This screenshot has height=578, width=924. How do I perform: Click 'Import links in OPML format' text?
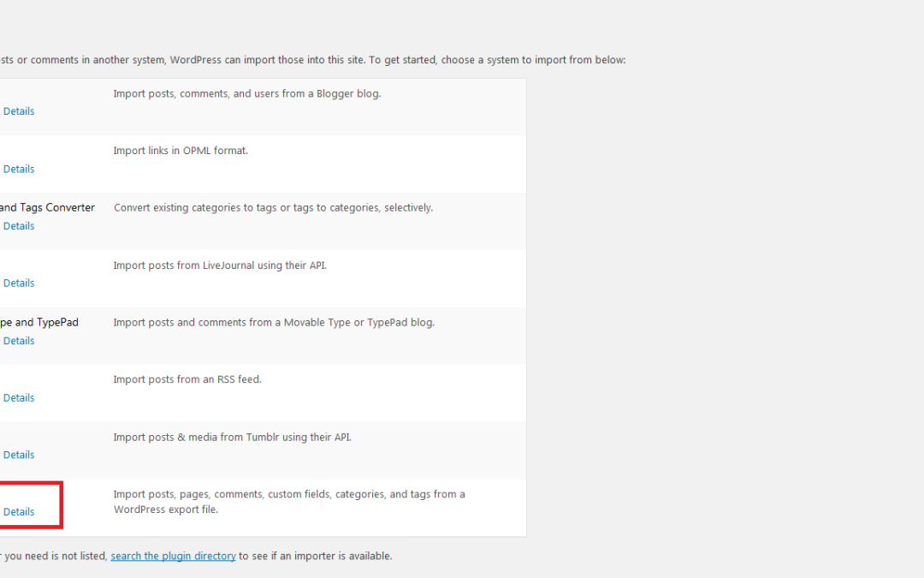tap(181, 151)
